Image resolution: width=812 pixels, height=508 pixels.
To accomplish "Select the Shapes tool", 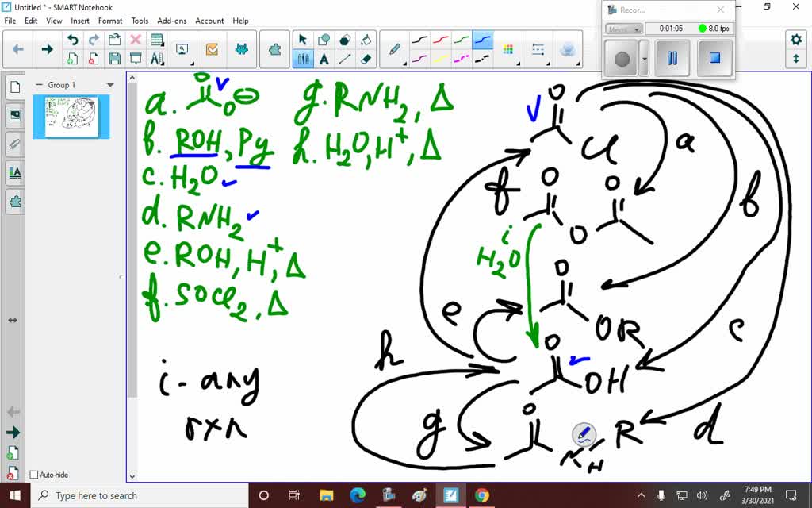I will click(324, 39).
